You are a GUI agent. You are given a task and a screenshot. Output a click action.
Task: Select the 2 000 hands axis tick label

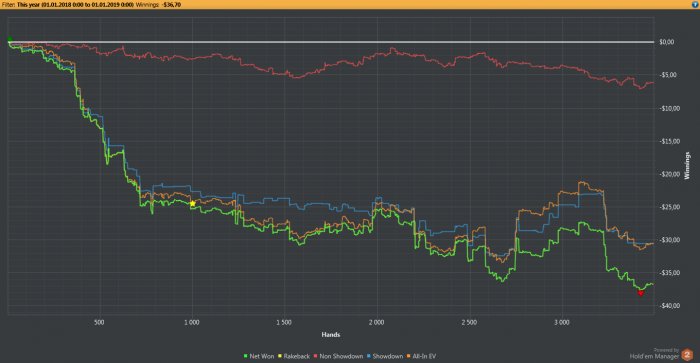[x=376, y=322]
